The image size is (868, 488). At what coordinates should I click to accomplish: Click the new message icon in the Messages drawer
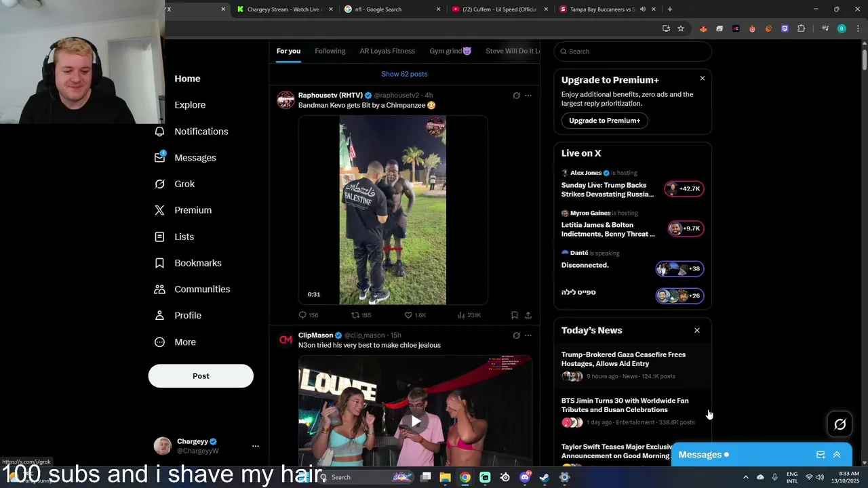pyautogui.click(x=821, y=455)
